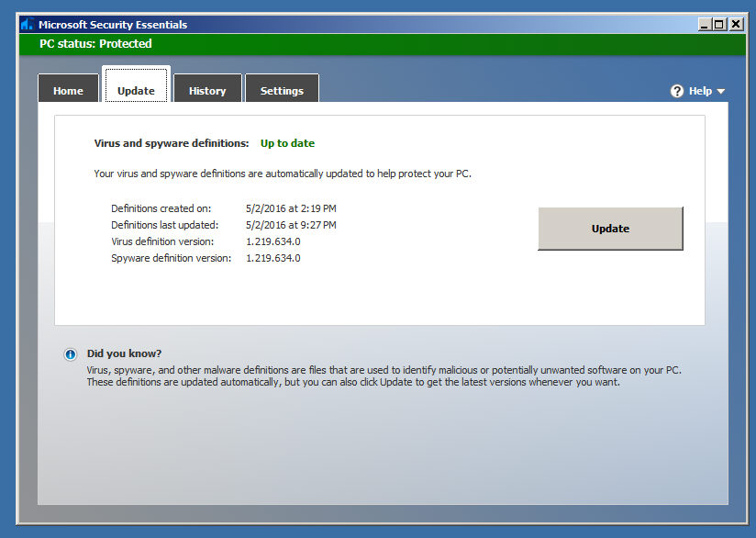This screenshot has height=538, width=756.
Task: Click the virus definition version 1.219.634.0
Action: click(x=273, y=241)
